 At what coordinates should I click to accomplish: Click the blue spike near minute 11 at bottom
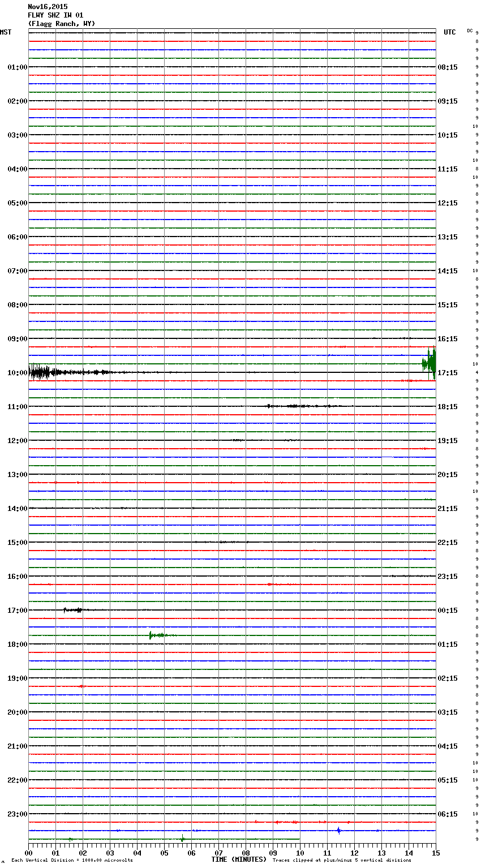(338, 831)
